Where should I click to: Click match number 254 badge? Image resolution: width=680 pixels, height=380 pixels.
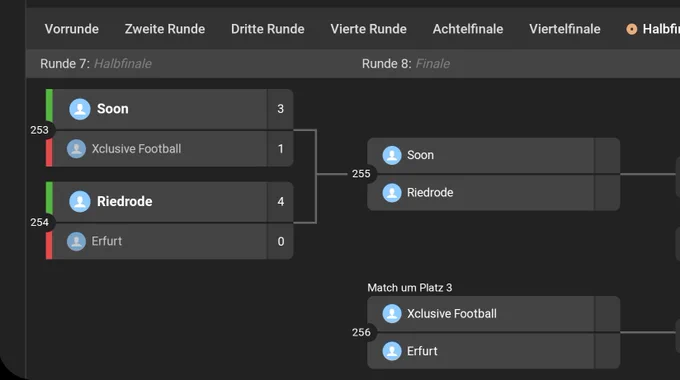[x=39, y=223]
